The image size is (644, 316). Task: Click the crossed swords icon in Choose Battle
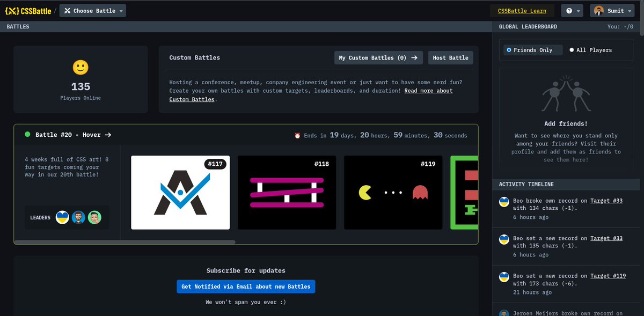68,11
